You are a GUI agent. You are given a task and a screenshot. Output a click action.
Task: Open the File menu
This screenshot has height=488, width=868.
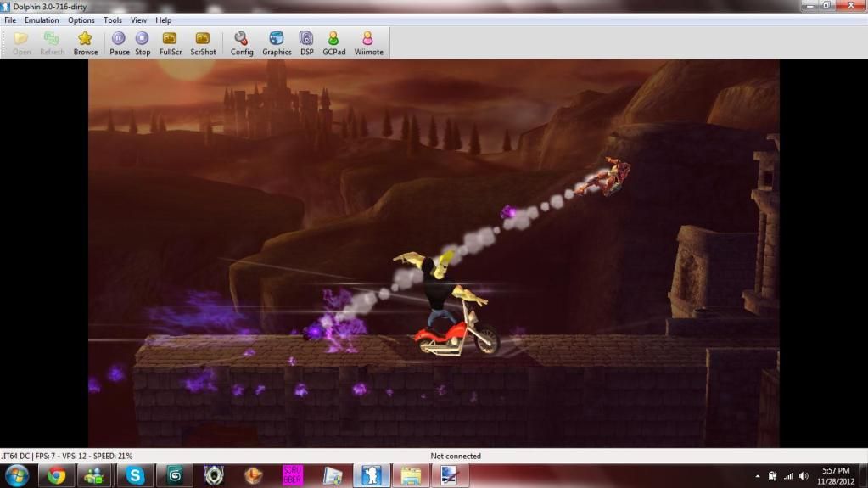tap(10, 20)
